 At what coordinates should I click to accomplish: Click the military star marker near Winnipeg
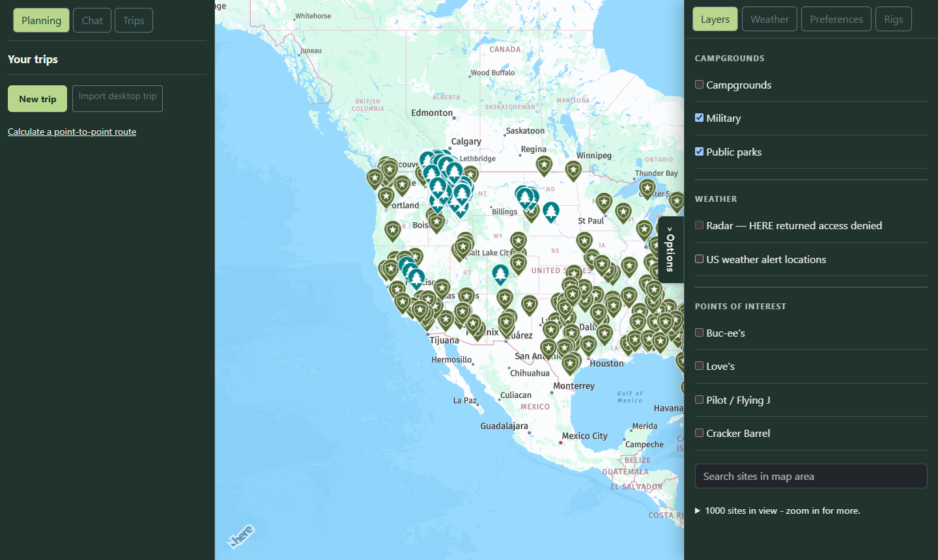tap(573, 171)
